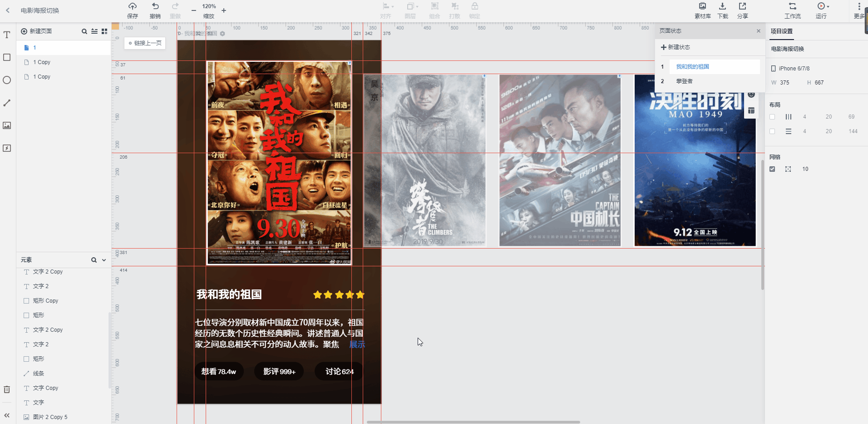Select state 我和我的祖国
This screenshot has width=868, height=424.
[x=715, y=67]
